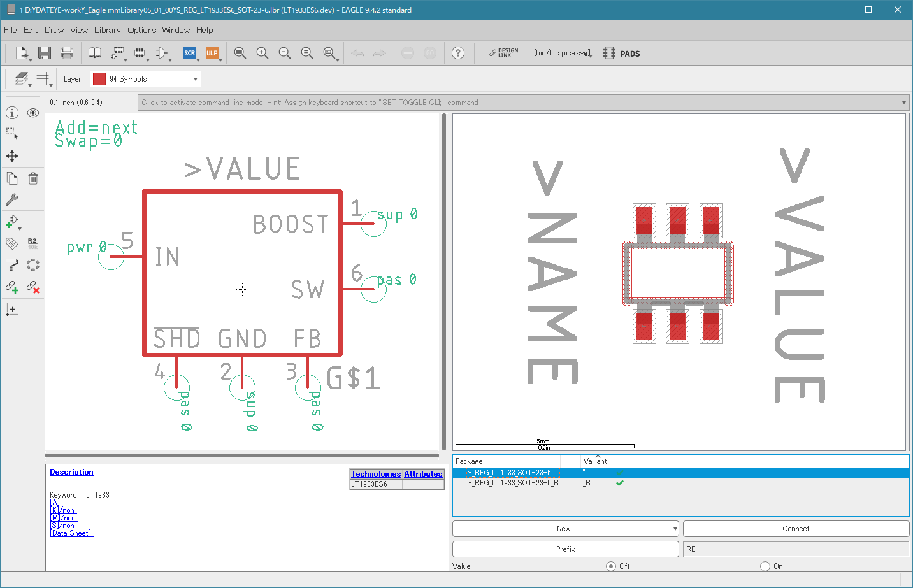Toggle the Show eye icon
The image size is (913, 588).
(x=33, y=113)
